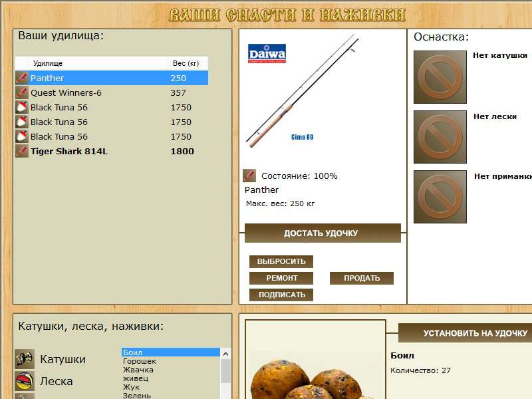This screenshot has width=532, height=399.
Task: Click the Daiwa brand logo
Action: tap(267, 54)
